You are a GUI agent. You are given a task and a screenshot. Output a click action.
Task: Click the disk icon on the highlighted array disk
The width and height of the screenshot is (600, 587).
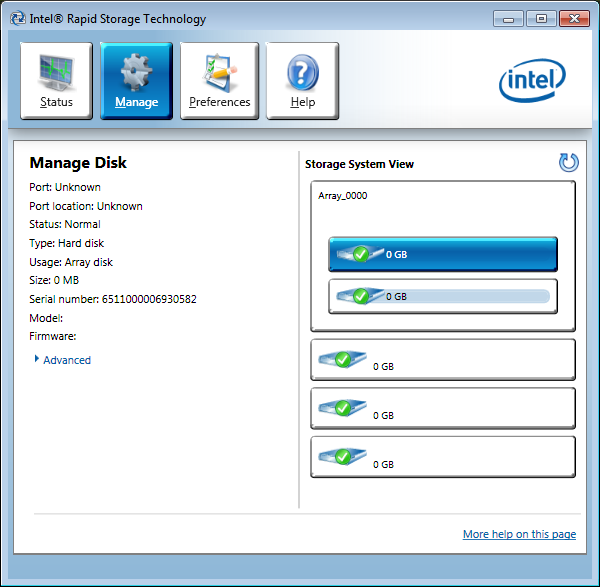[x=360, y=254]
